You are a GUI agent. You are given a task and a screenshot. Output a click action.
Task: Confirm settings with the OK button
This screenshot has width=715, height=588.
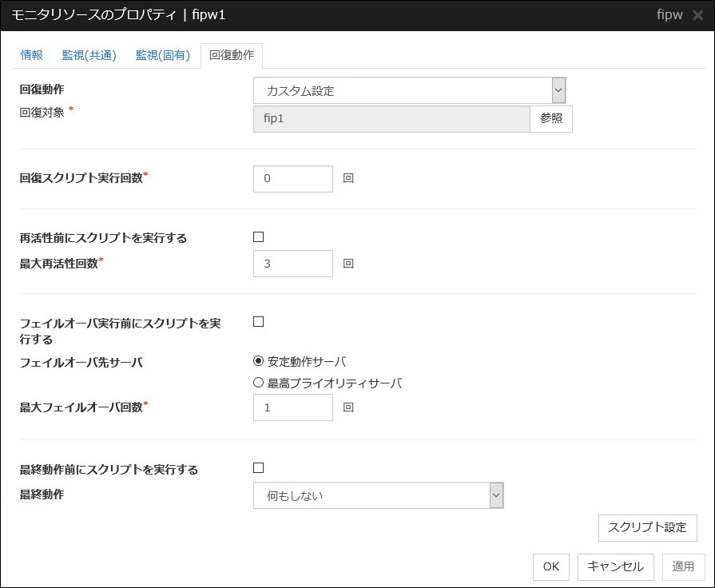(550, 566)
